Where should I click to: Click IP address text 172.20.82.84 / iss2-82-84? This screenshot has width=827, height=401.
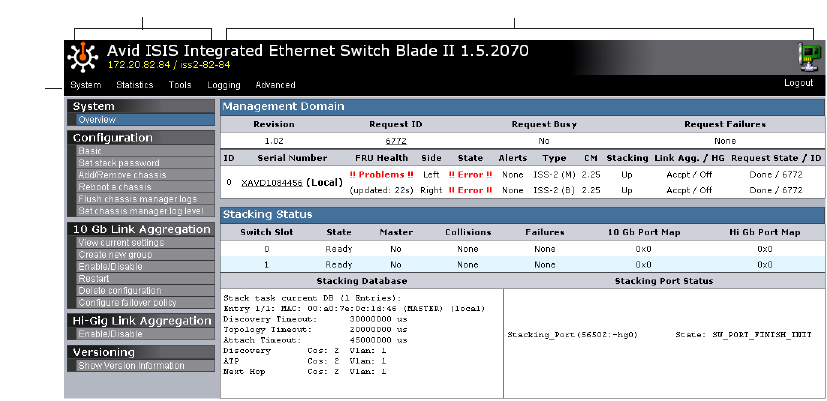[x=169, y=65]
